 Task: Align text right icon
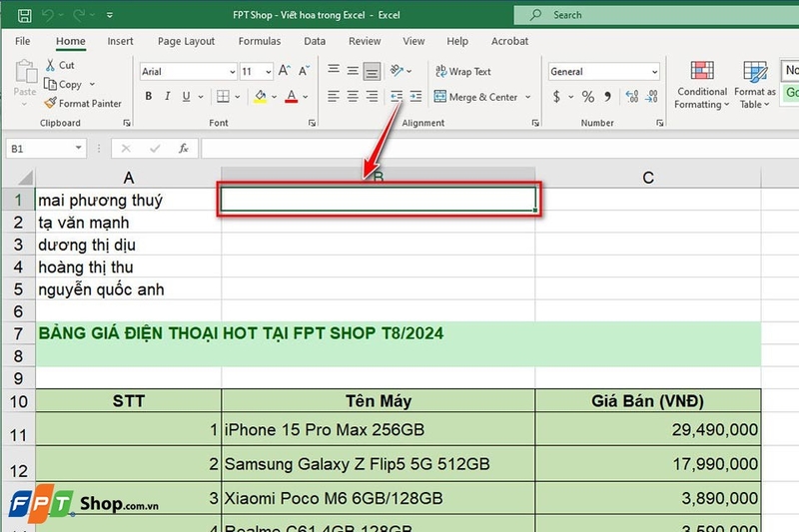(372, 96)
